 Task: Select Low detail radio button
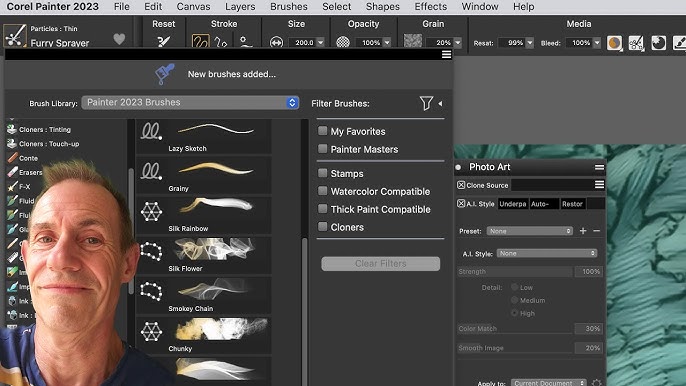tap(514, 287)
